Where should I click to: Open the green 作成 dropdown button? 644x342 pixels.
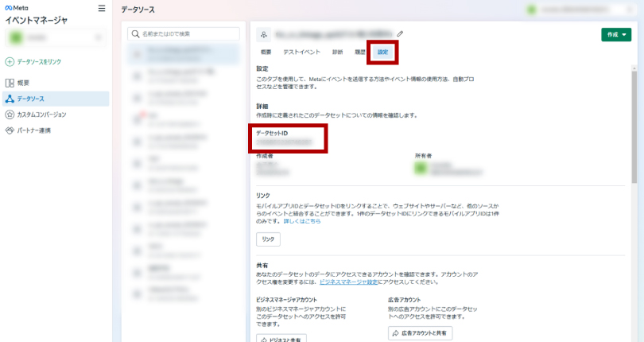click(x=616, y=34)
